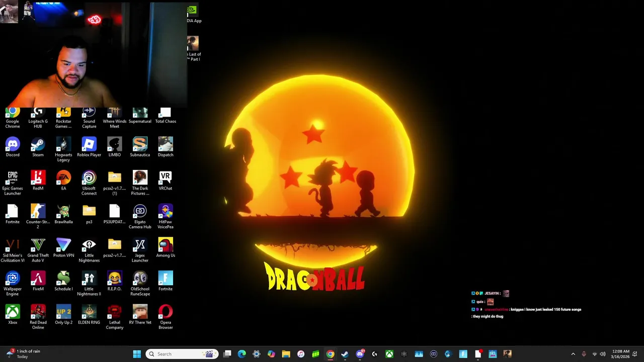
Task: Select Dispatch desktop icon
Action: [166, 147]
